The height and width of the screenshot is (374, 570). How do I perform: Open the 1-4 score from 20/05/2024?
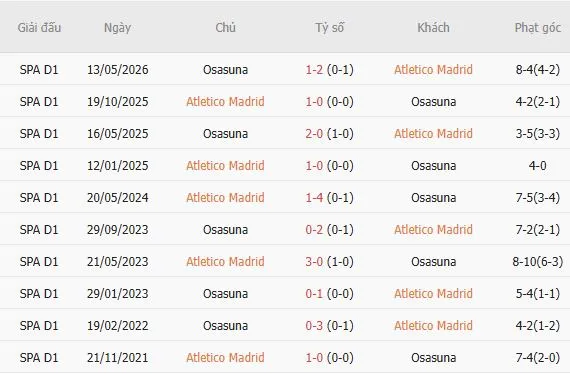(x=314, y=197)
